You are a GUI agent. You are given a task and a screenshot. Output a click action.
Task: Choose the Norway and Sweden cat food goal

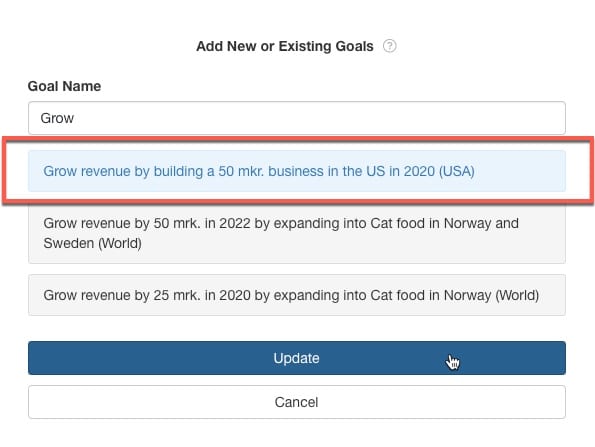[x=297, y=233]
